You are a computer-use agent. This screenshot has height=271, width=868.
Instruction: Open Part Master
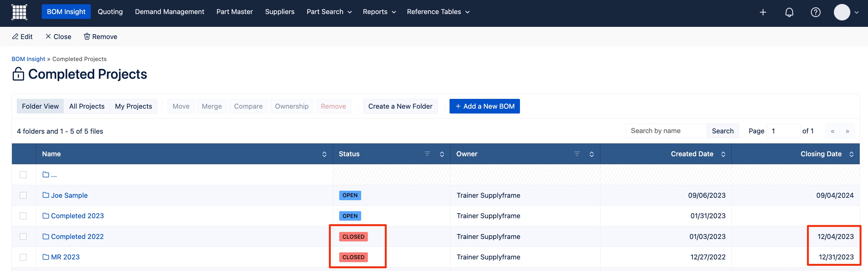(234, 12)
